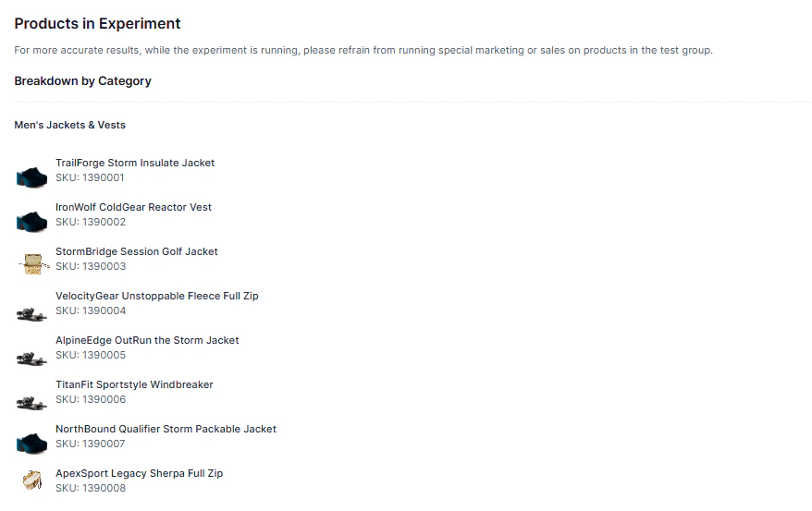
Task: Select NorthBound Qualifier Storm Packable Jacket name
Action: pyautogui.click(x=166, y=430)
